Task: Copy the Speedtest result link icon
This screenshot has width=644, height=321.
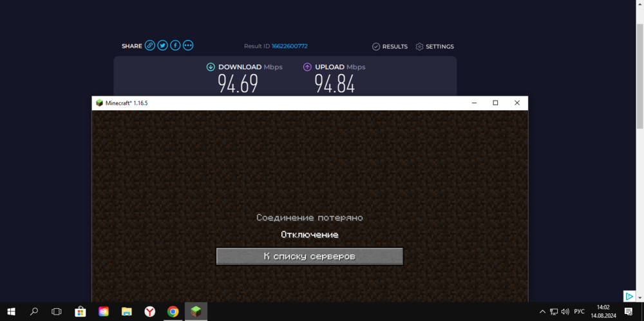Action: 150,46
